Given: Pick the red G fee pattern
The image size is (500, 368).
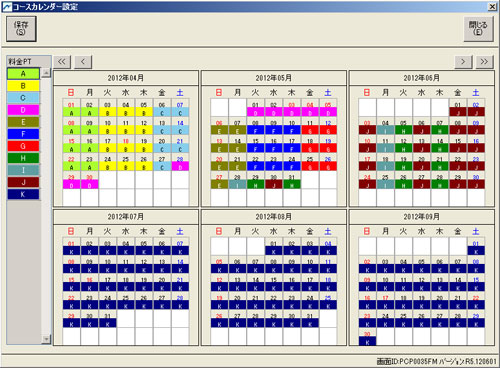Looking at the screenshot, I should pos(23,146).
